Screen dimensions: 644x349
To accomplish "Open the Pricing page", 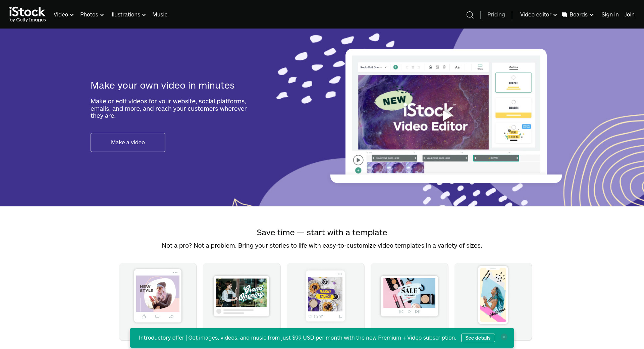I will point(496,15).
